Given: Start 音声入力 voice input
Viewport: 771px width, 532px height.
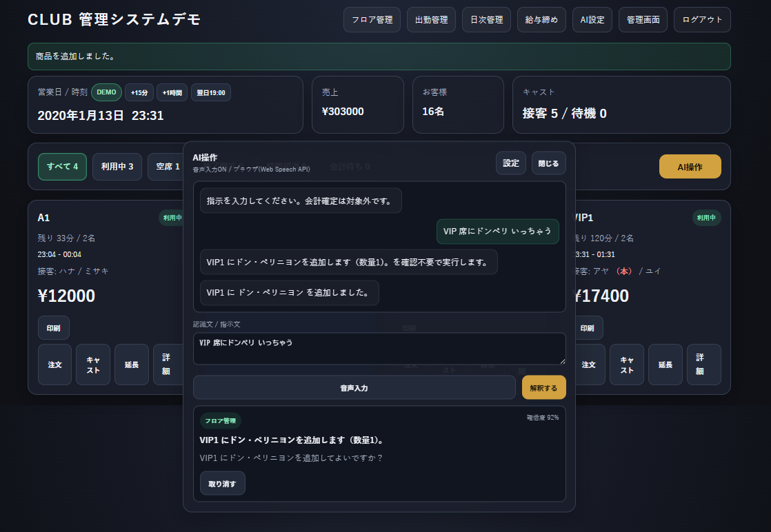Looking at the screenshot, I should [x=354, y=387].
